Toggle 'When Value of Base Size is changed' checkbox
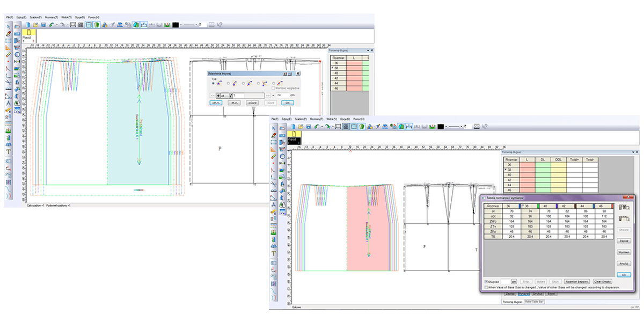 click(x=486, y=287)
